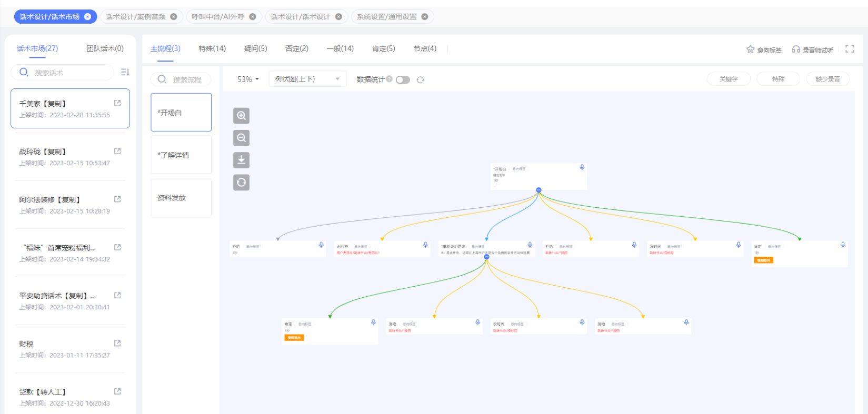The height and width of the screenshot is (414, 868).
Task: Click the 缺少录音 button
Action: pos(827,79)
